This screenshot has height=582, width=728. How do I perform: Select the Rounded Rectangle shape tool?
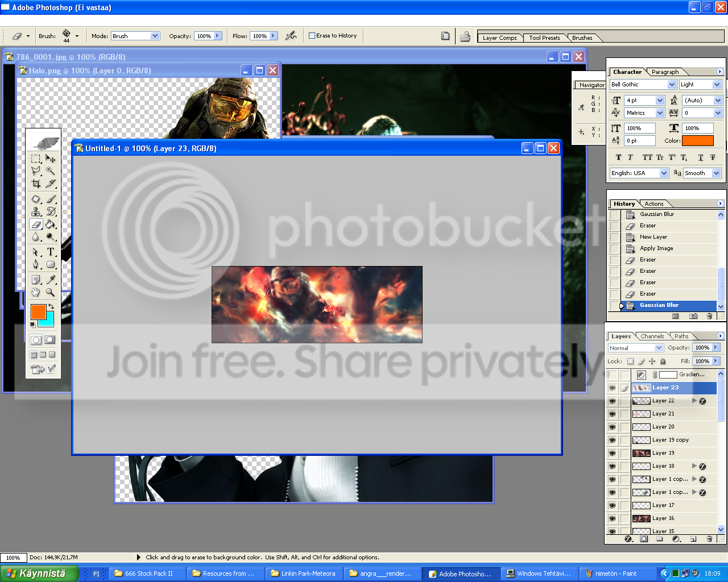(51, 264)
